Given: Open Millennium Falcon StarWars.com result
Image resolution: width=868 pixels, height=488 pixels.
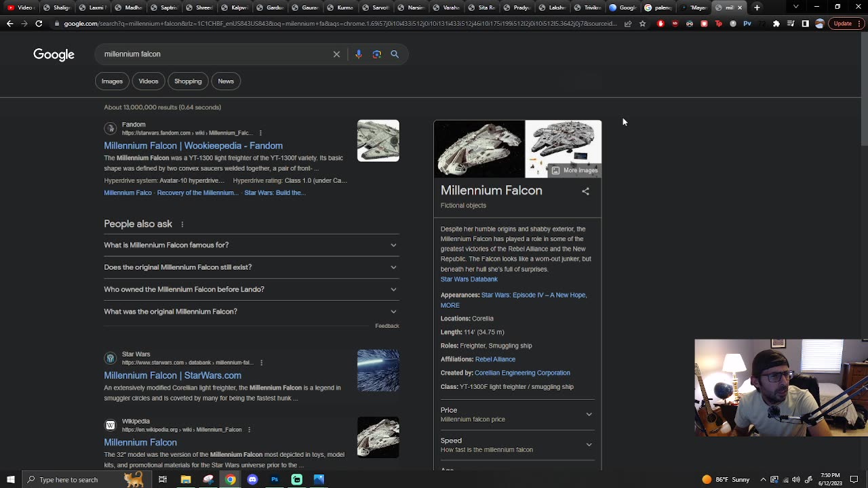Looking at the screenshot, I should [172, 375].
